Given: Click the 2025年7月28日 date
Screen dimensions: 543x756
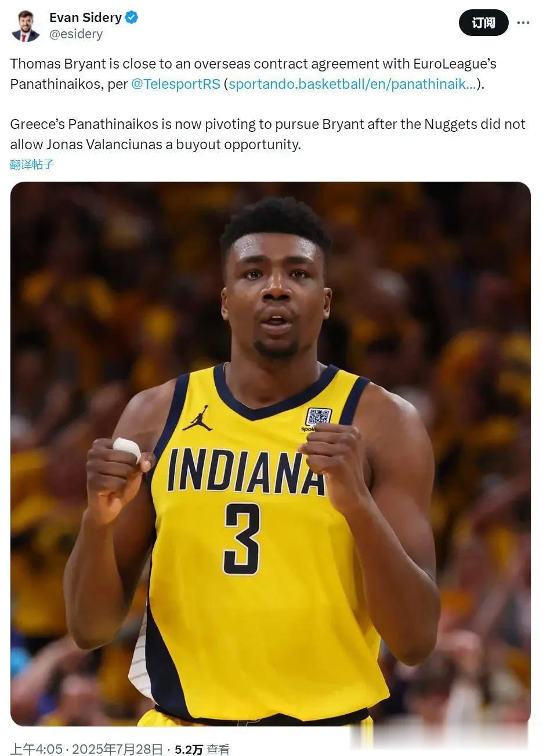Looking at the screenshot, I should [x=117, y=749].
